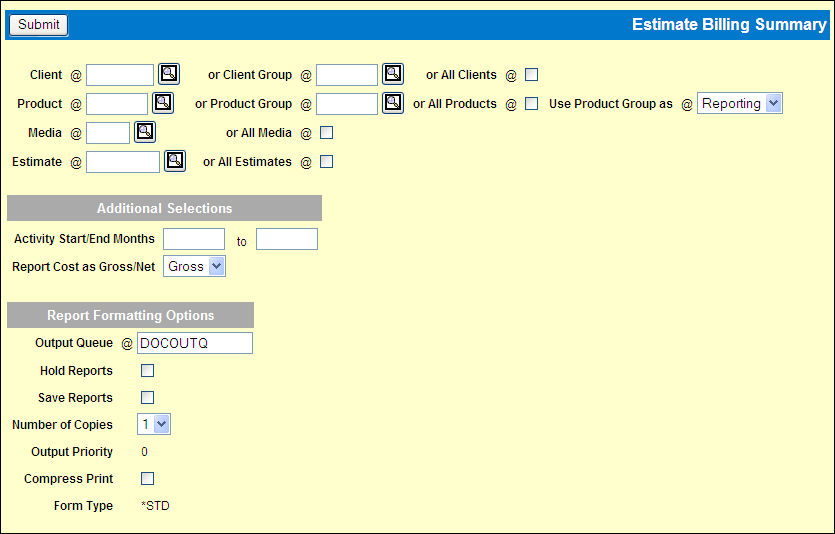Enable the Hold Reports option

click(148, 371)
